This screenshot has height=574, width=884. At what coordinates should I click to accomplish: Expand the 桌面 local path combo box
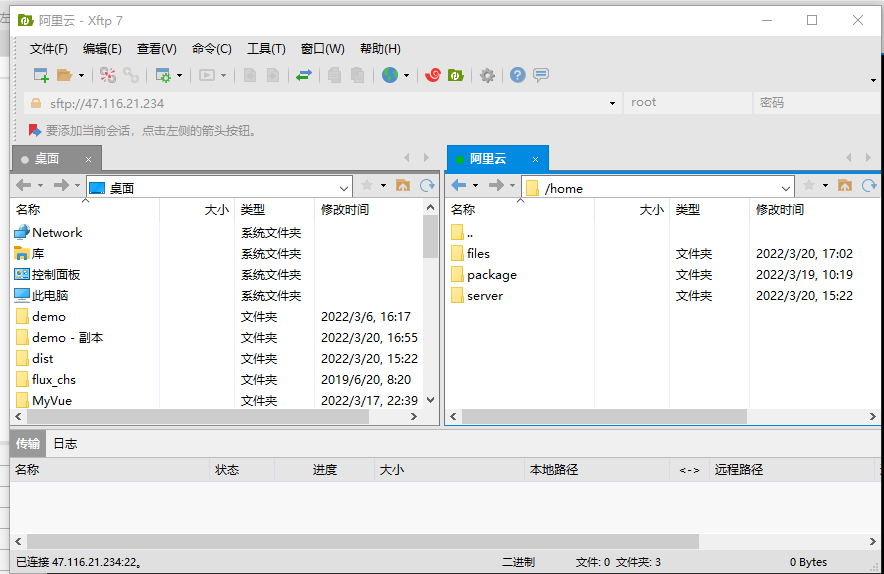[344, 188]
